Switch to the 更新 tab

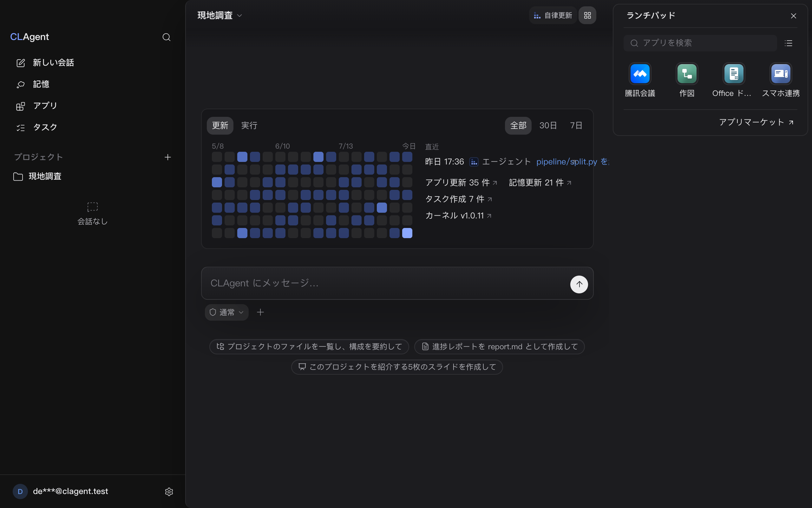click(220, 126)
